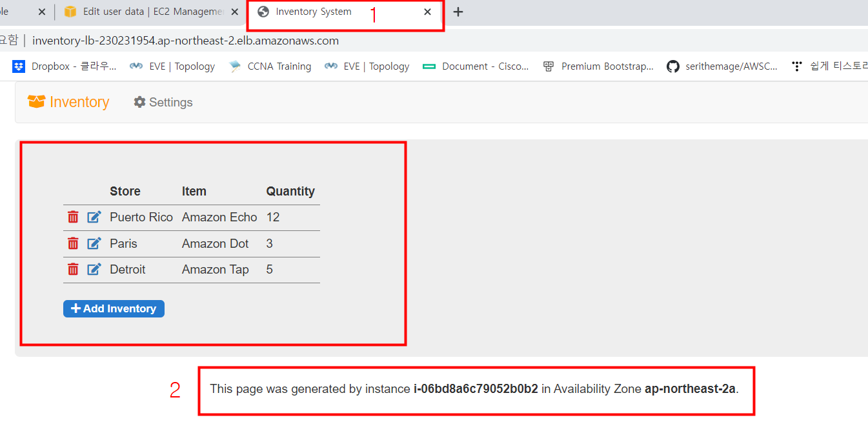
Task: Click the ap-northeast-2a zone text
Action: [690, 389]
